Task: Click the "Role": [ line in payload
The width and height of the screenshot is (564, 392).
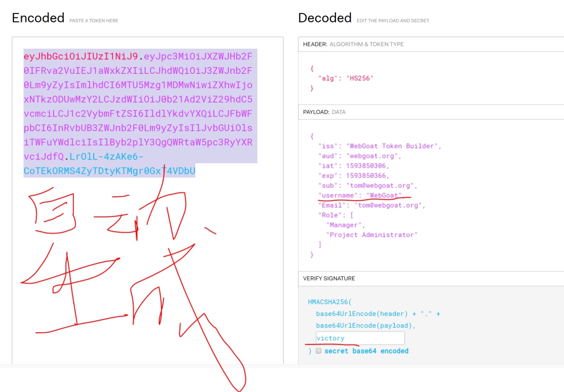Action: [x=335, y=215]
